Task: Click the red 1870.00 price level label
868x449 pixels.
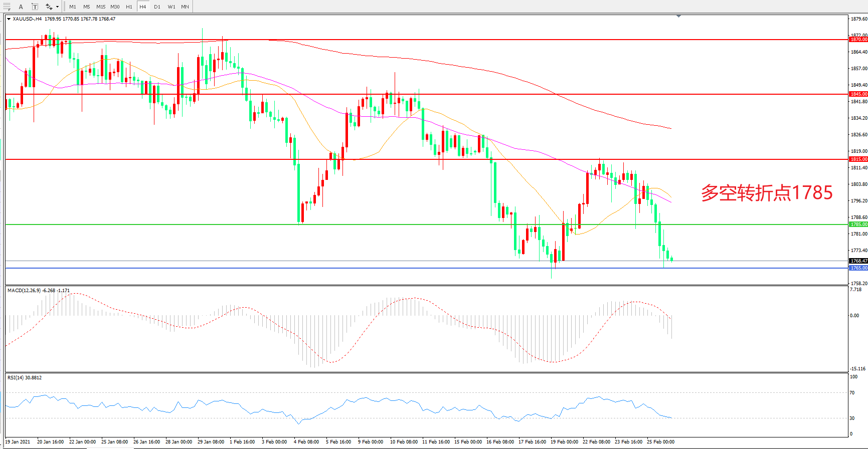Action: (858, 40)
